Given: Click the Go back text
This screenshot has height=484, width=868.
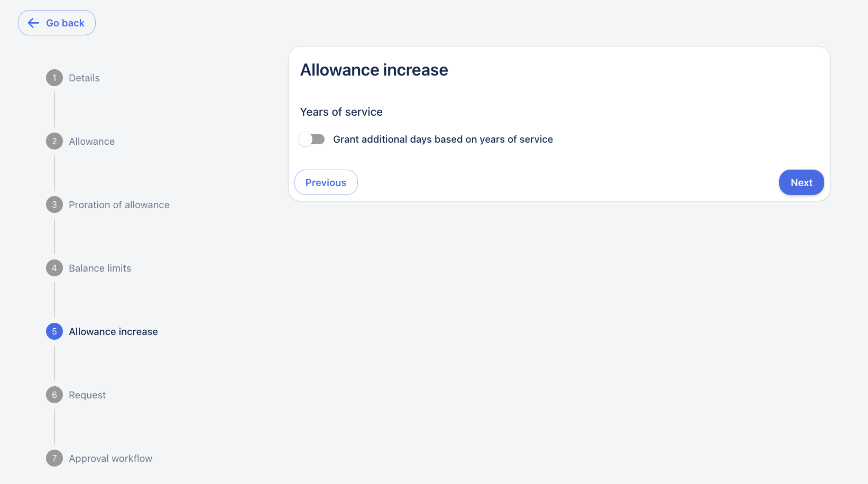Looking at the screenshot, I should tap(65, 23).
